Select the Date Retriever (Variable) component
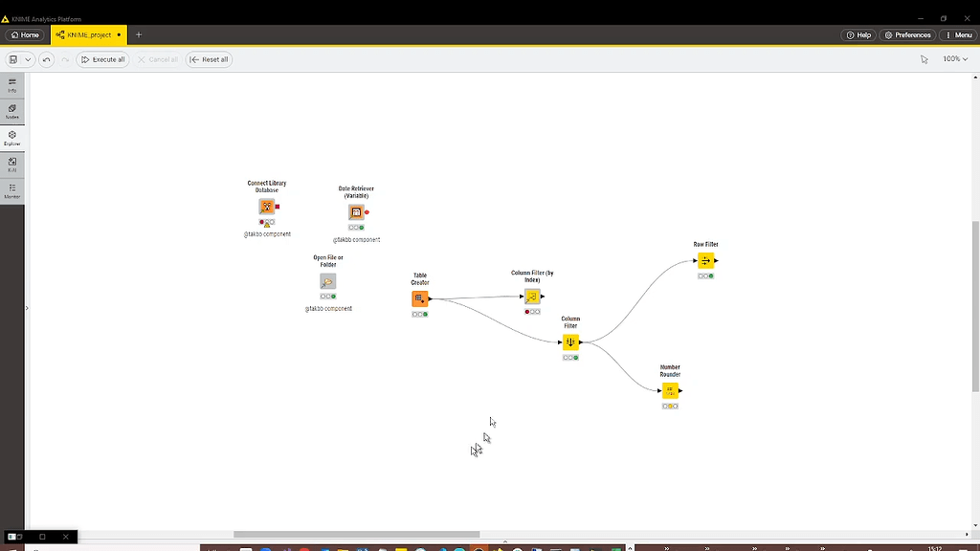The width and height of the screenshot is (980, 551). [357, 211]
